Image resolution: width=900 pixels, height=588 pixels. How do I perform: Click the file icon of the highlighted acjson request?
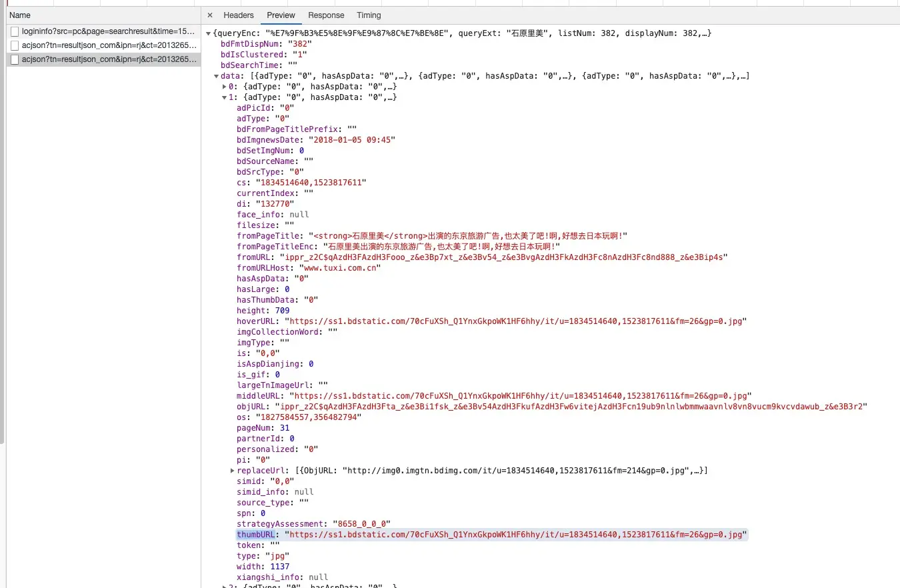coord(15,59)
